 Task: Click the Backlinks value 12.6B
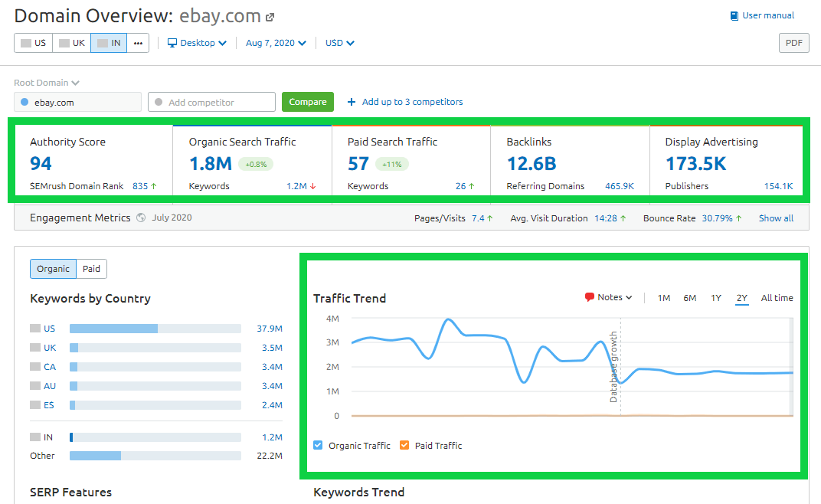pyautogui.click(x=532, y=163)
